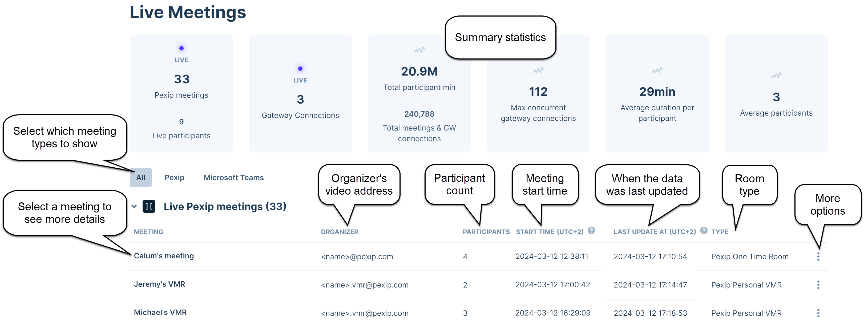Open Michael's VMR meeting details
Viewport: 868px width, 327px height.
click(160, 313)
